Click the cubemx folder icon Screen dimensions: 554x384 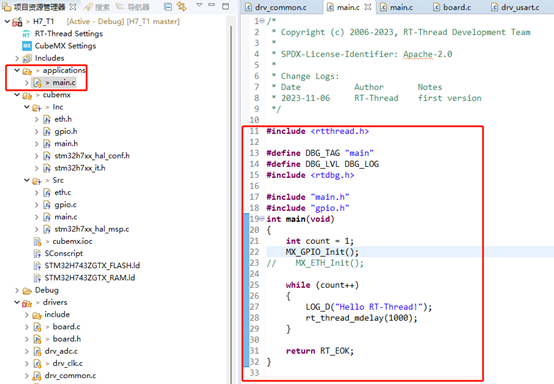pyautogui.click(x=27, y=95)
